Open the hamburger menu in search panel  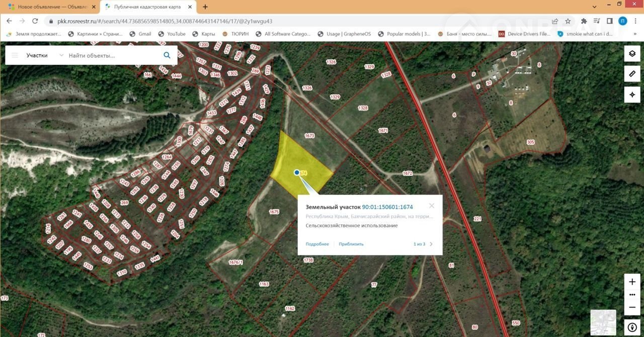pyautogui.click(x=15, y=55)
